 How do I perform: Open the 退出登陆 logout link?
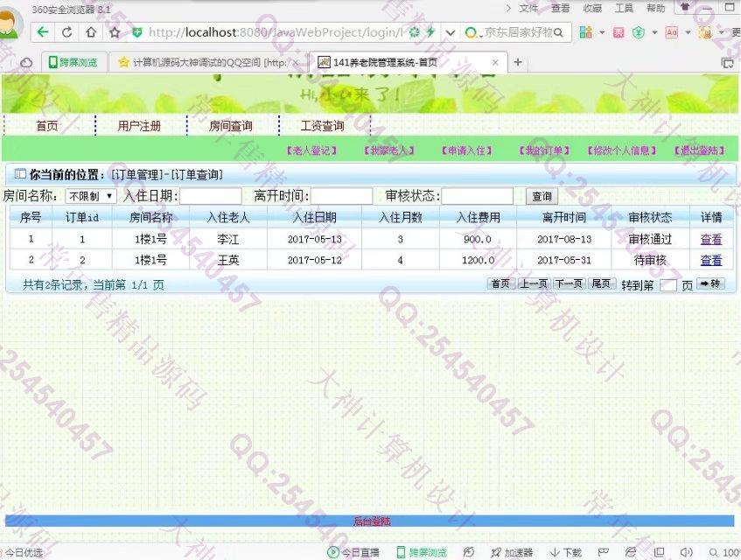[x=702, y=150]
